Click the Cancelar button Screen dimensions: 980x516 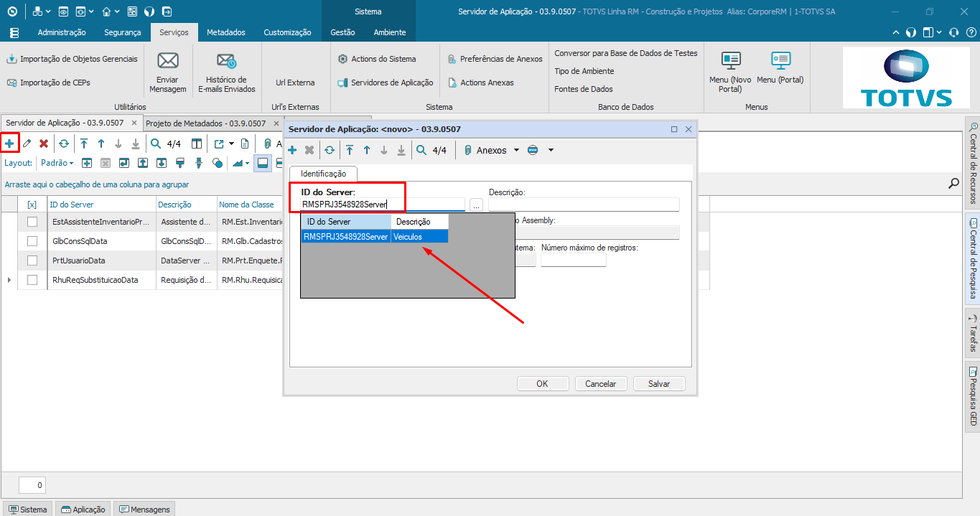pos(601,384)
